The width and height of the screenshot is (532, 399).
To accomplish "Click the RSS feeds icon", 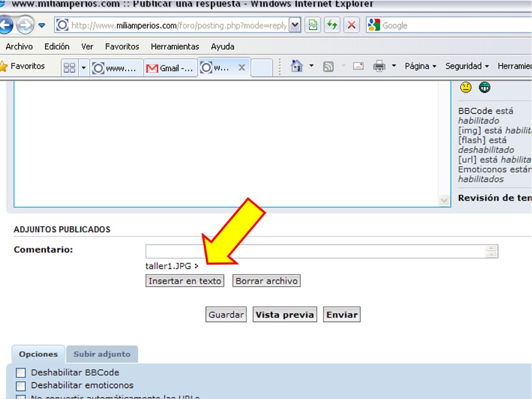I will [x=328, y=66].
